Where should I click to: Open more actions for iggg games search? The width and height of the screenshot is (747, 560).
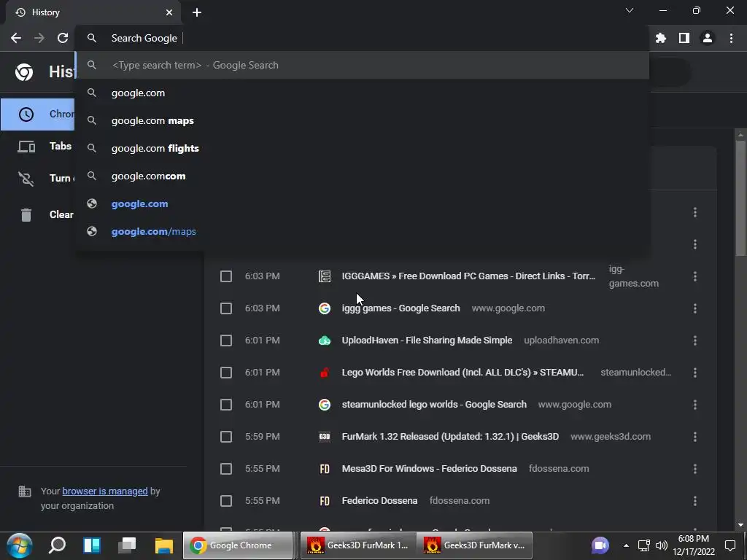pos(695,308)
